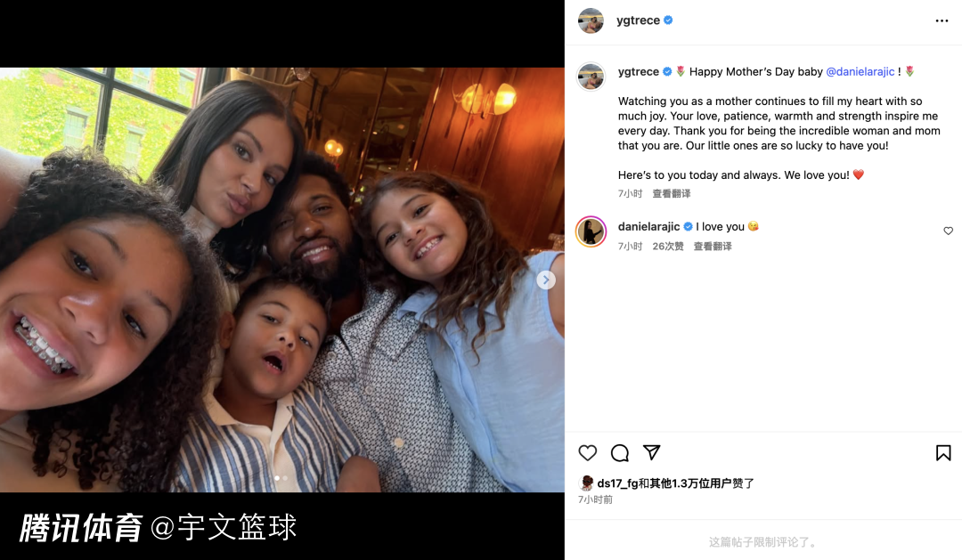The image size is (962, 560).
Task: Like the post with heart icon
Action: click(587, 452)
